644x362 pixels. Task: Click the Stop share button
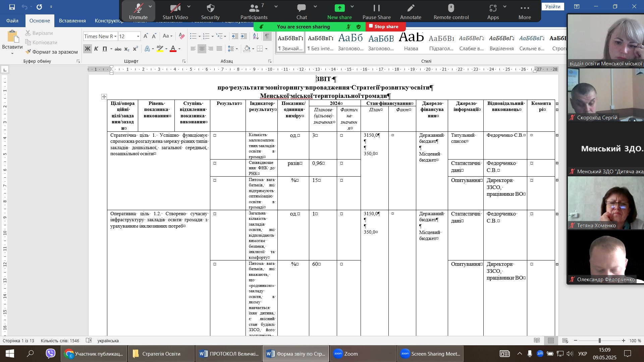(x=386, y=26)
